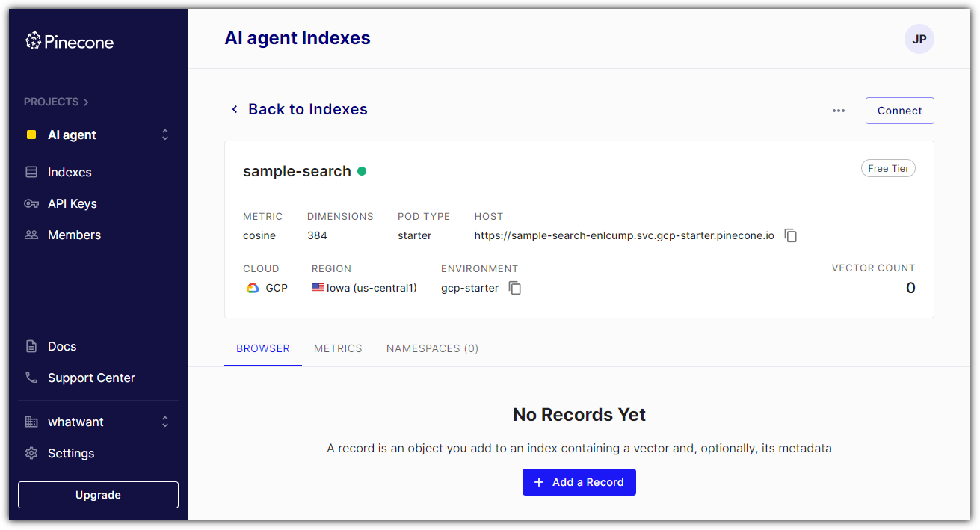This screenshot has height=530, width=980.
Task: Click the Support Center phone icon
Action: [x=31, y=378]
